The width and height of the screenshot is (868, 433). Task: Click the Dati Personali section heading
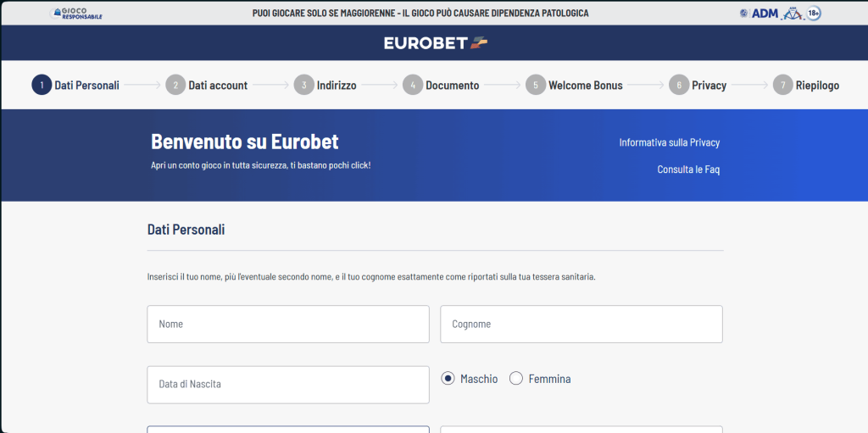click(186, 230)
